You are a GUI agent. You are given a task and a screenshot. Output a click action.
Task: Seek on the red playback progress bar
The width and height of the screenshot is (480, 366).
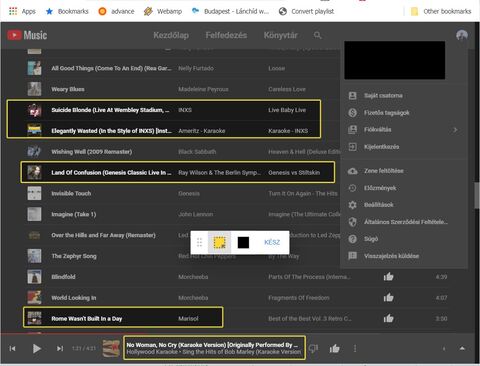tap(75, 333)
